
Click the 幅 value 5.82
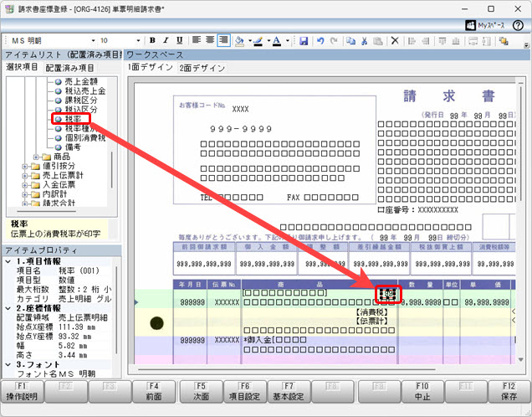(73, 346)
